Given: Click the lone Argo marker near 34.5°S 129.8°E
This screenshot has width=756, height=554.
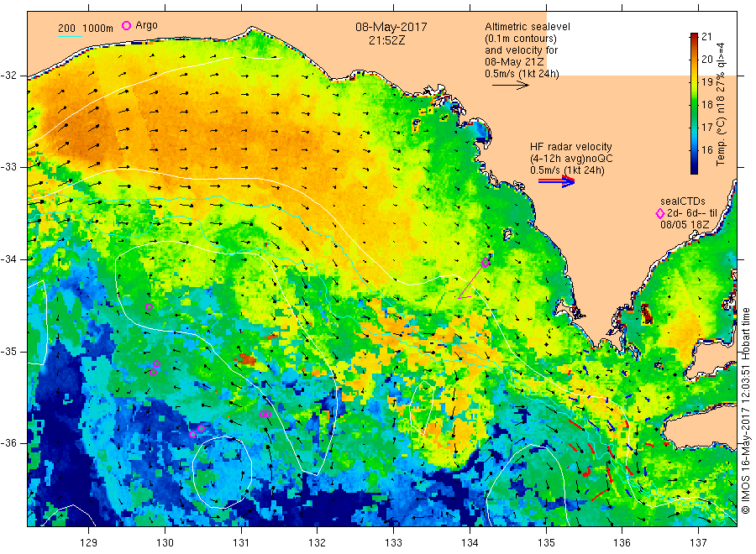Looking at the screenshot, I should click(149, 307).
